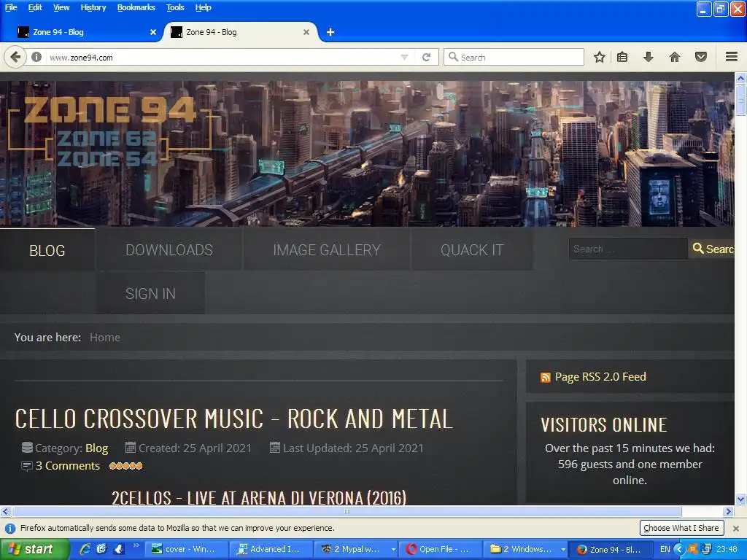Click the vertical scrollbar down arrow
The height and width of the screenshot is (560, 747).
[740, 499]
